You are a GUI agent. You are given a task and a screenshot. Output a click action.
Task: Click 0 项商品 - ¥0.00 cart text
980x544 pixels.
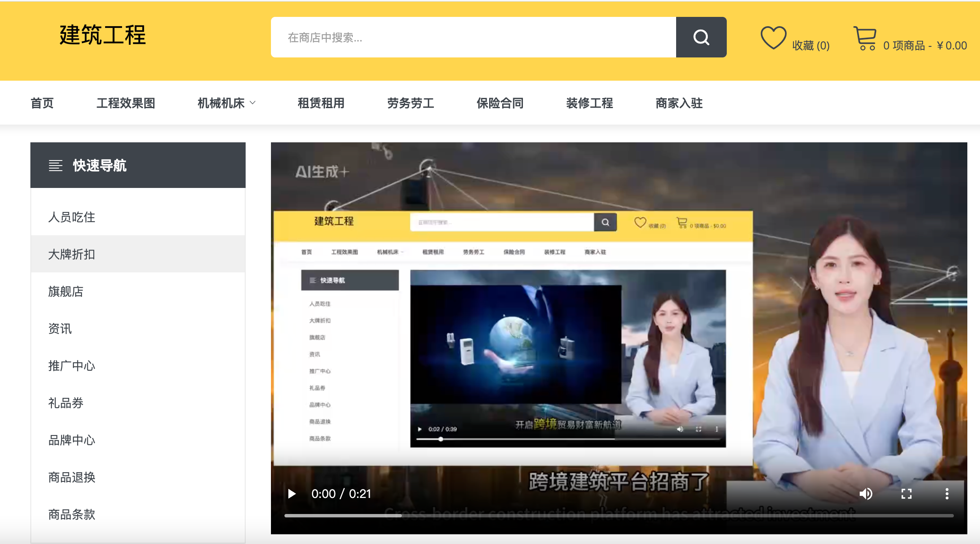(x=925, y=46)
